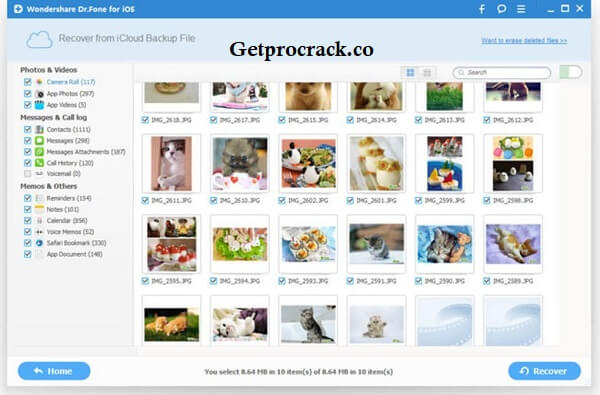Screen dimensions: 600x395
Task: Switch to list view icon
Action: (x=427, y=72)
